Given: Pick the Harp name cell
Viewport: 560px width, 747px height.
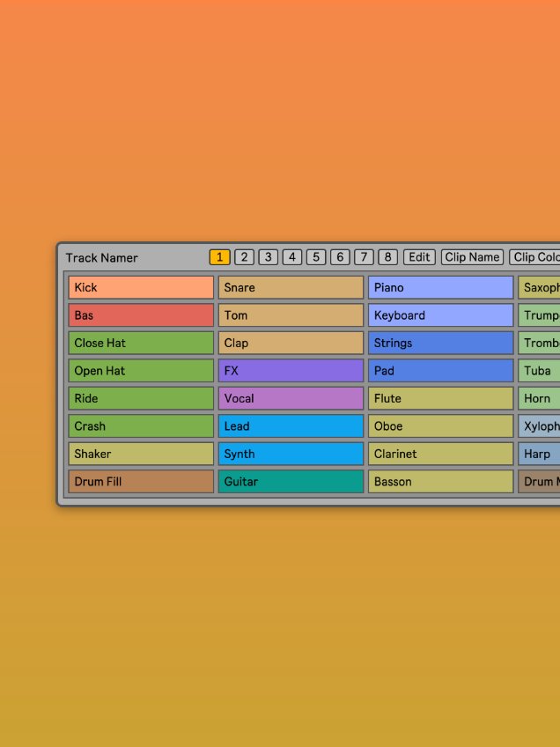Looking at the screenshot, I should pos(539,454).
